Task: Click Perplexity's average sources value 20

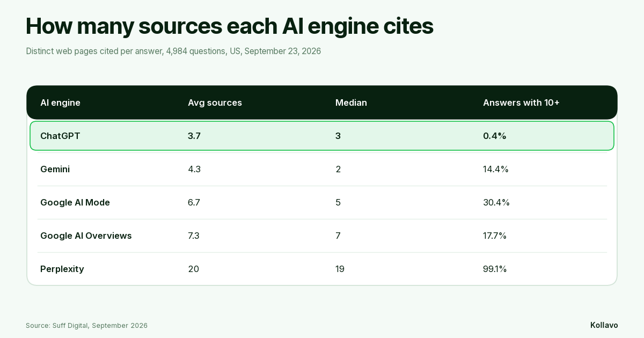Action: (193, 269)
